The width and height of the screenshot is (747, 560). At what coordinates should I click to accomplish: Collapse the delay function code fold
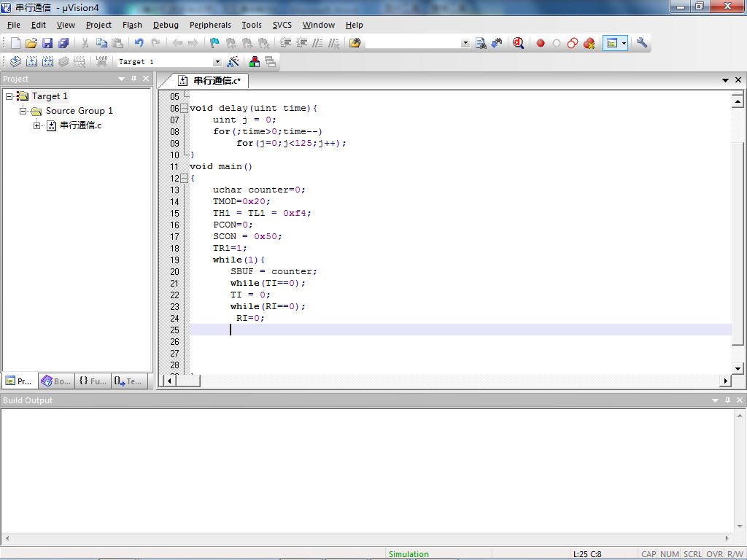(185, 108)
